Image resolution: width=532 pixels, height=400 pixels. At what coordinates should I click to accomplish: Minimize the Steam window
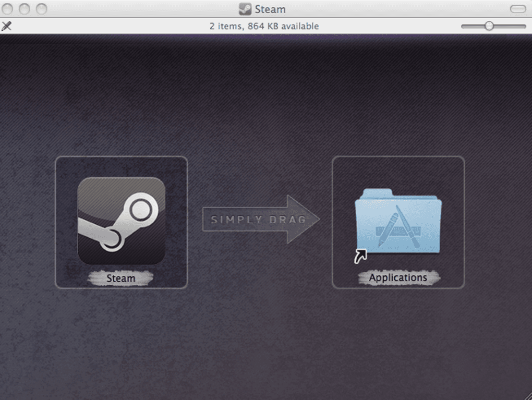pos(25,9)
